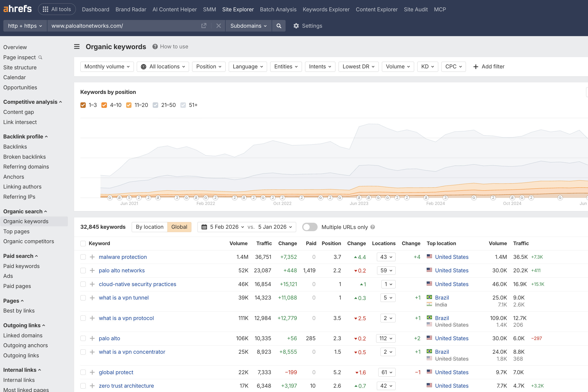
Task: Open report Settings via gear icon
Action: coord(296,26)
